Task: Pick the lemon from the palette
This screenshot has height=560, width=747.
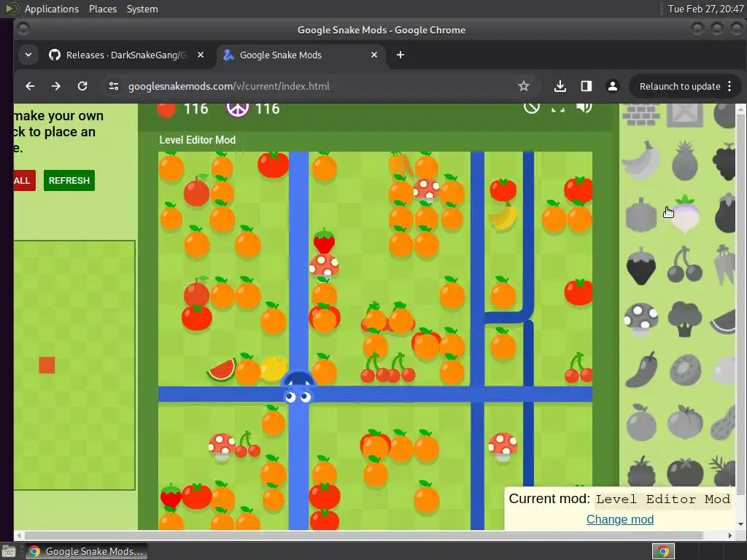Action: 723,370
